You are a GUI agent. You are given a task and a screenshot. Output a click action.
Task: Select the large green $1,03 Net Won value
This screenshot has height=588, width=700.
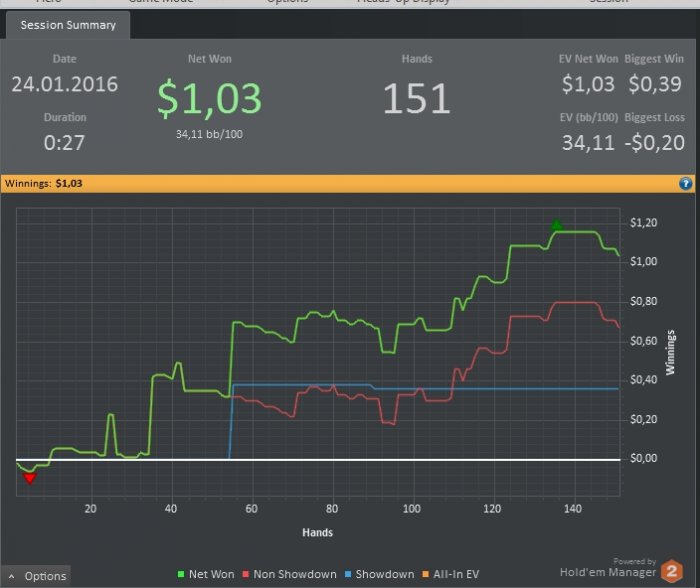click(x=209, y=99)
